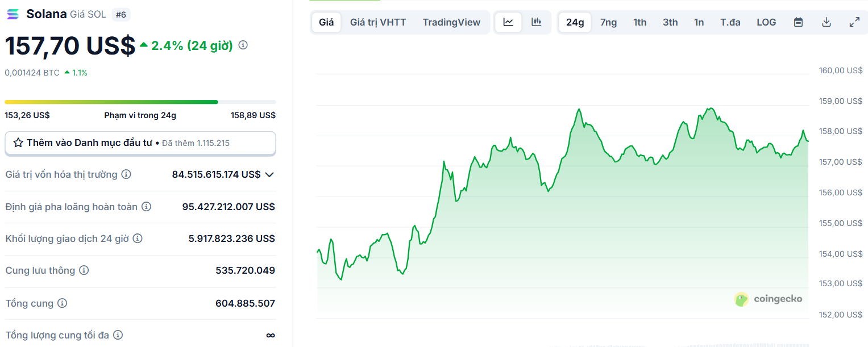The height and width of the screenshot is (347, 868).
Task: Click the Solana logo icon
Action: click(x=13, y=14)
